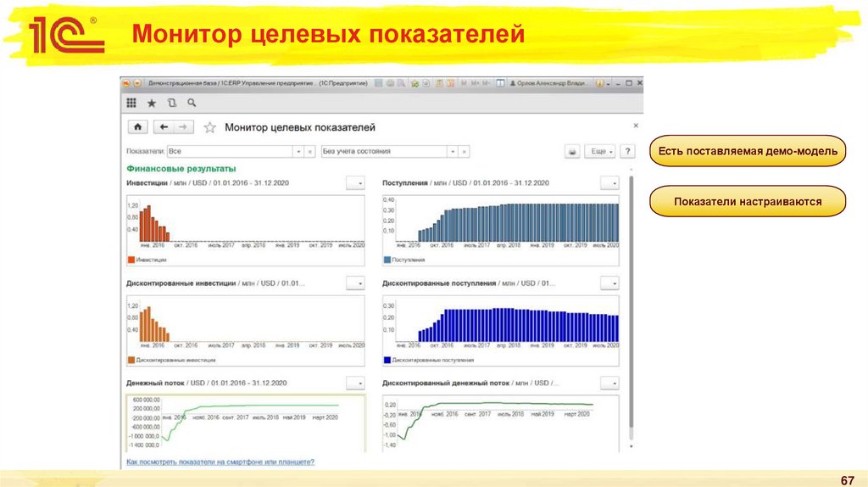Go to the home page button
The image size is (868, 487).
tap(138, 127)
